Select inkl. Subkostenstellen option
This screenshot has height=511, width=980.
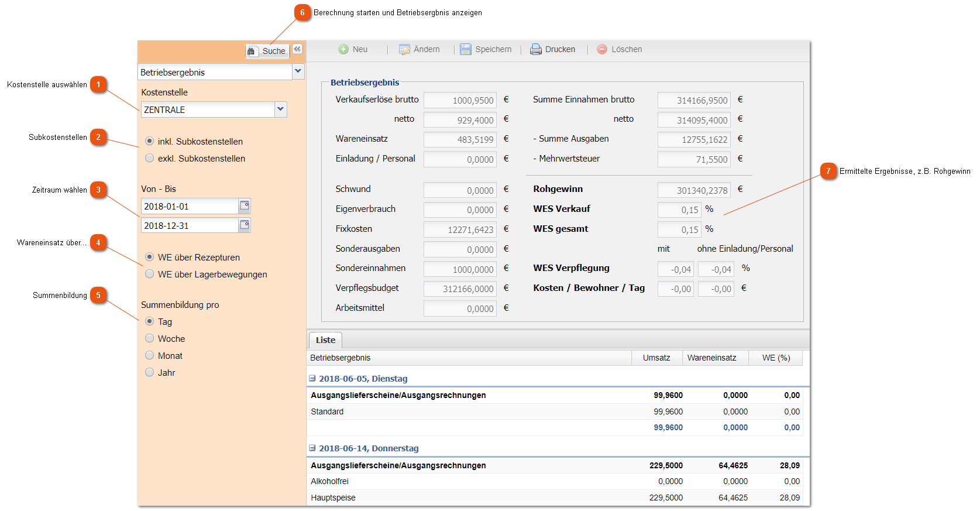tap(150, 141)
